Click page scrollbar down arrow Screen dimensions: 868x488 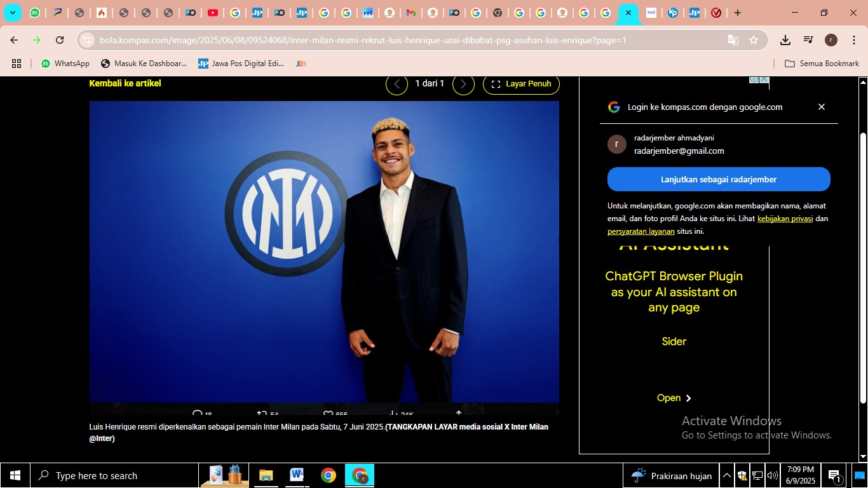863,457
